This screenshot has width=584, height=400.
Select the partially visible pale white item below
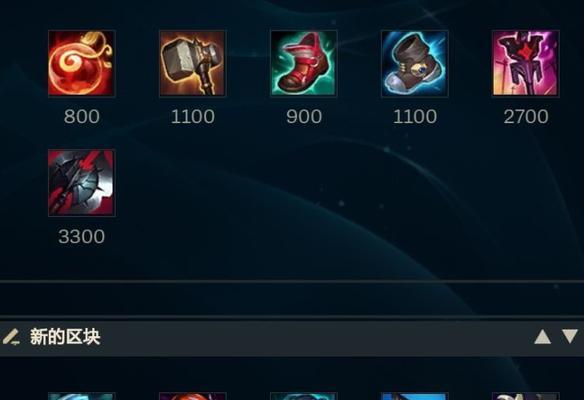coord(526,396)
